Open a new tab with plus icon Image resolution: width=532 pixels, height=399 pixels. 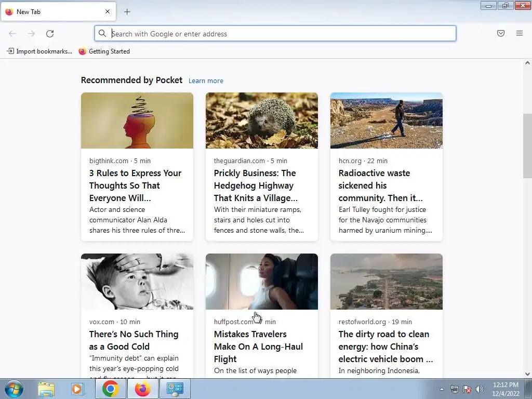coord(127,12)
